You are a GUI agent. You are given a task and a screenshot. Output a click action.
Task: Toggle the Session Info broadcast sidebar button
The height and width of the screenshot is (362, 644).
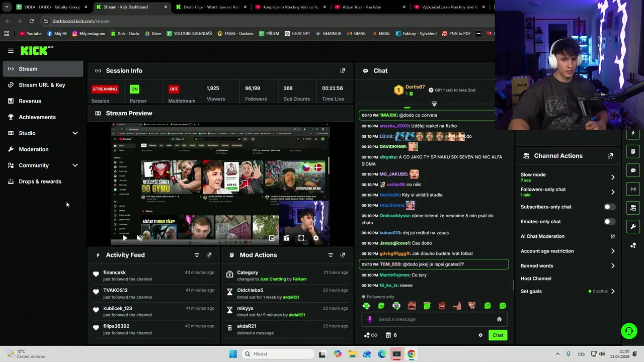[633, 189]
